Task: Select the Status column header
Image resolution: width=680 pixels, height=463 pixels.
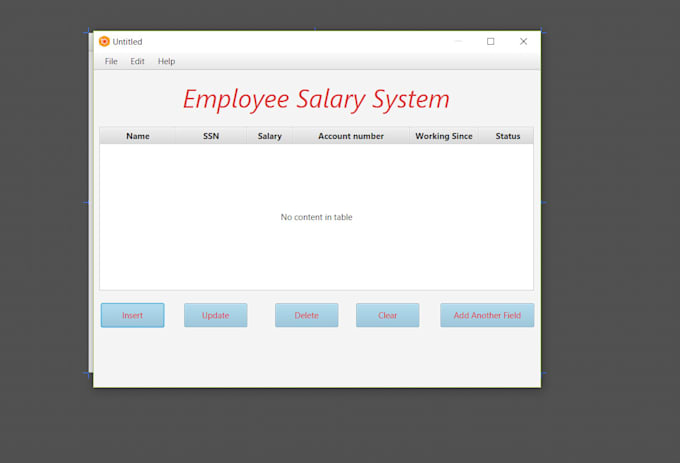Action: [507, 136]
